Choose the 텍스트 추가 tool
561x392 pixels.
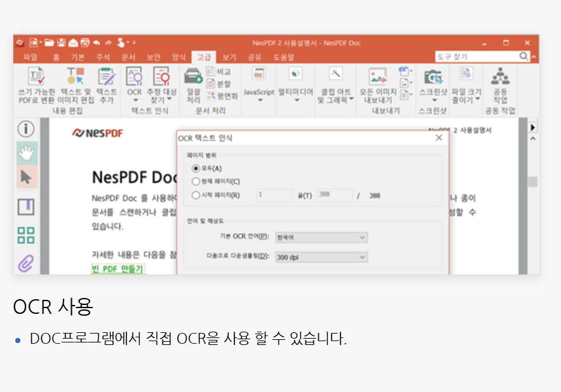click(107, 86)
